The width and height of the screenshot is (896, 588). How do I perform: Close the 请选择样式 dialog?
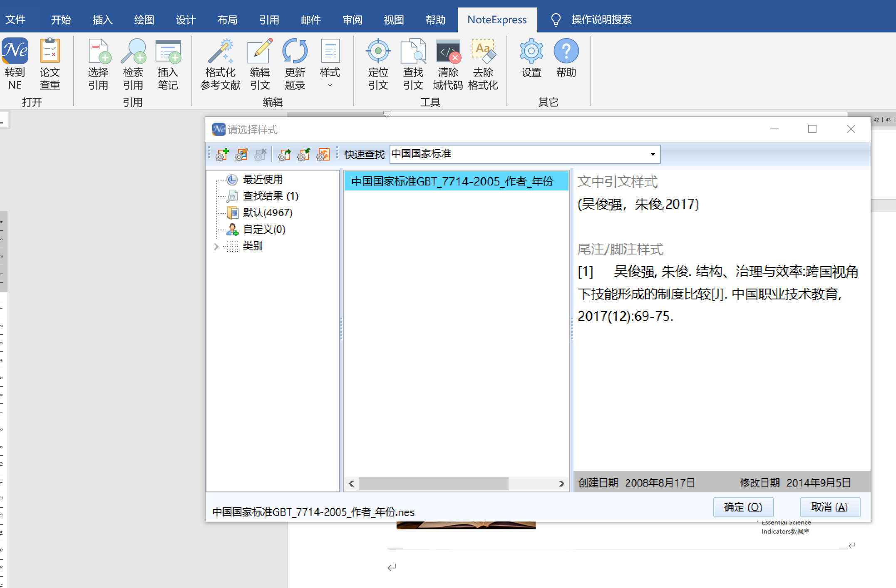(x=851, y=129)
